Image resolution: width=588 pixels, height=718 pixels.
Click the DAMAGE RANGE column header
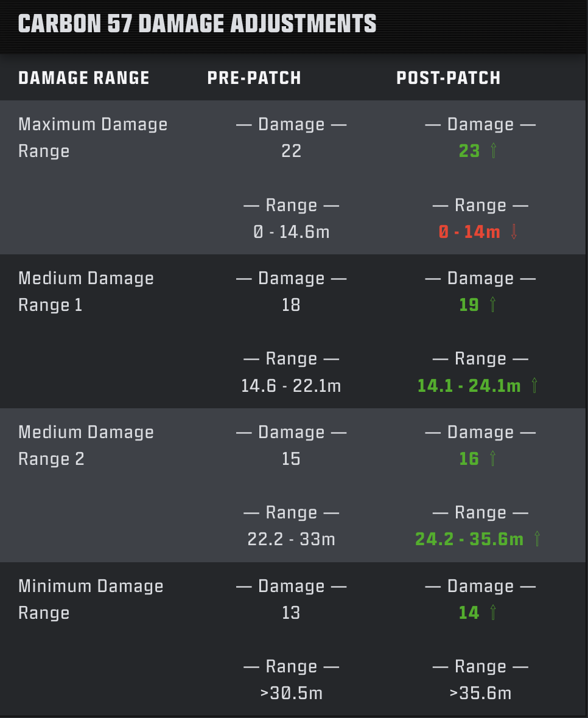point(84,78)
